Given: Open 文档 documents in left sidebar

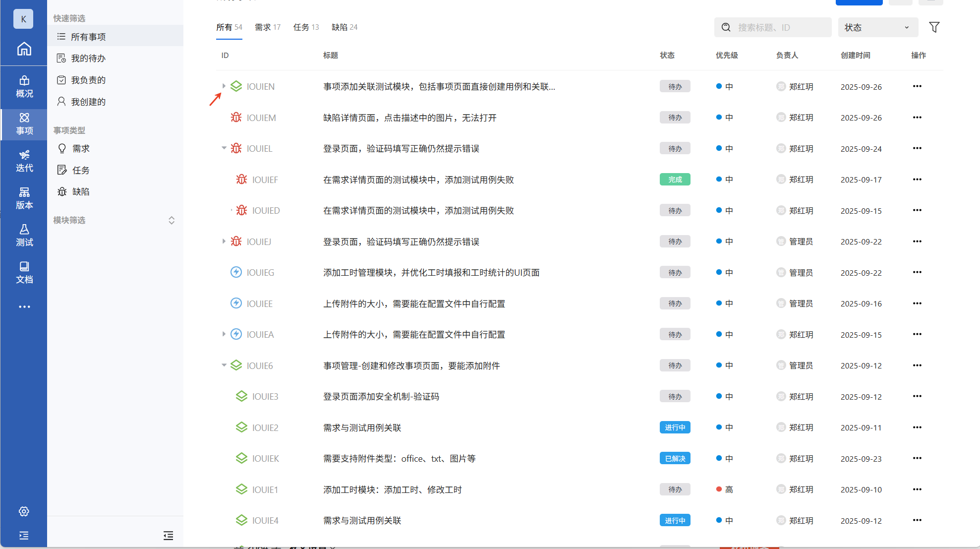Looking at the screenshot, I should click(24, 272).
